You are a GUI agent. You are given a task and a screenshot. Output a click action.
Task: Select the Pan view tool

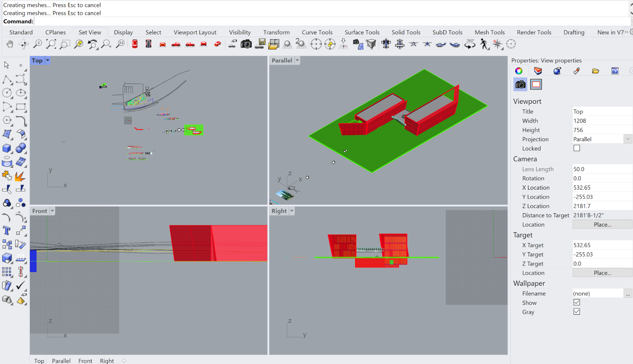(9, 44)
